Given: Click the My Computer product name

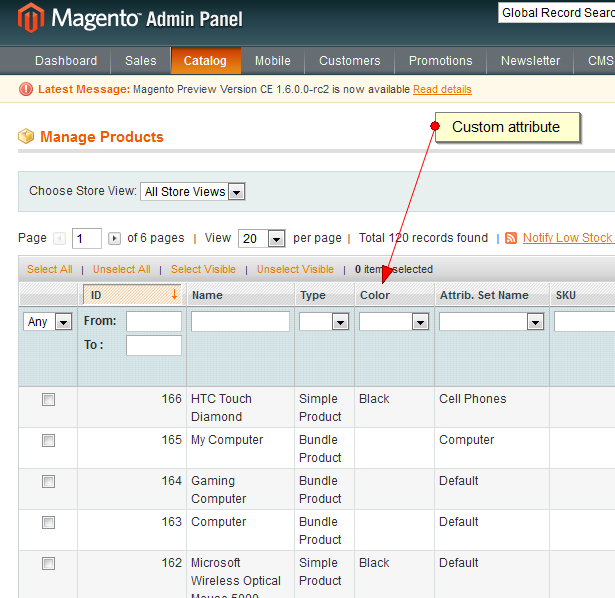Looking at the screenshot, I should pyautogui.click(x=227, y=440).
